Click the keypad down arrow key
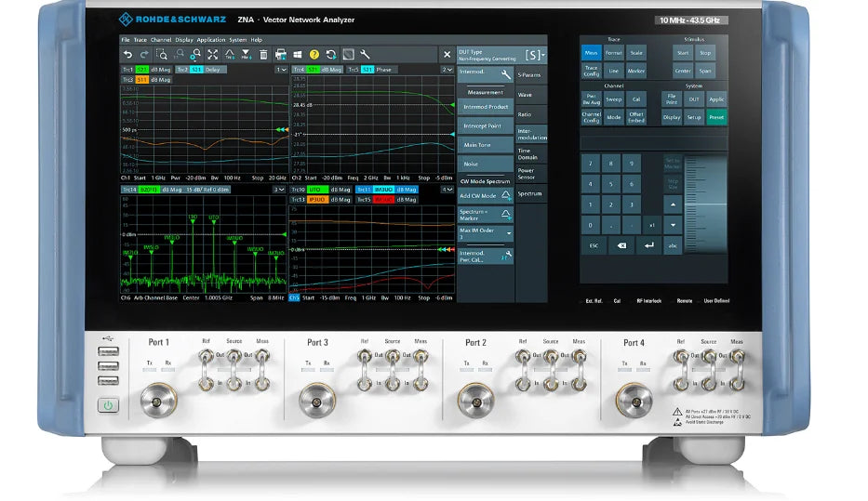Screen dimensions: 868x501 673,225
